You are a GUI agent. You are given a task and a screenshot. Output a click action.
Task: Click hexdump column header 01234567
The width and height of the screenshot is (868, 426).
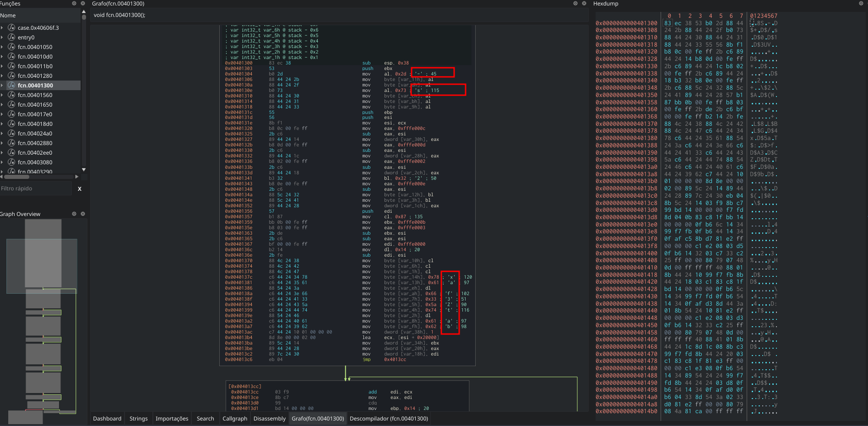point(764,16)
